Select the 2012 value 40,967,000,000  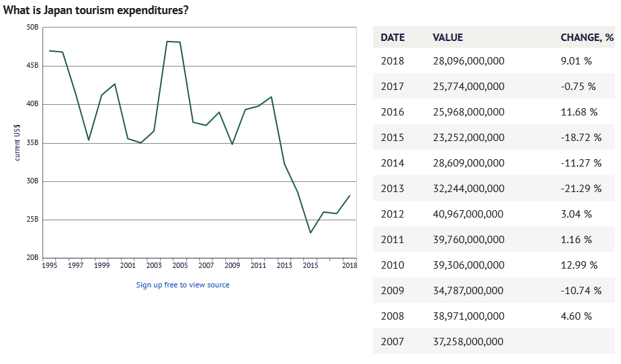pyautogui.click(x=468, y=214)
